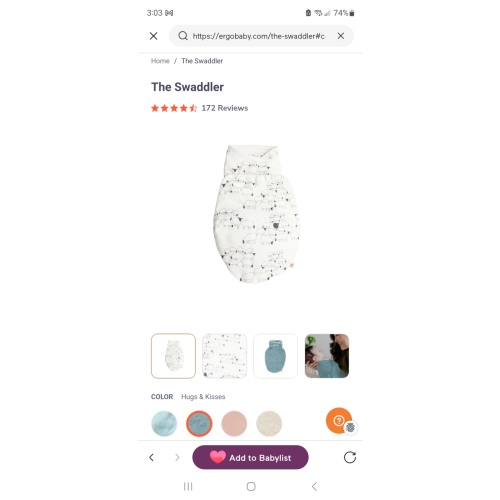Image resolution: width=500 pixels, height=500 pixels.
Task: Select the light aqua color swatch
Action: [x=164, y=423]
